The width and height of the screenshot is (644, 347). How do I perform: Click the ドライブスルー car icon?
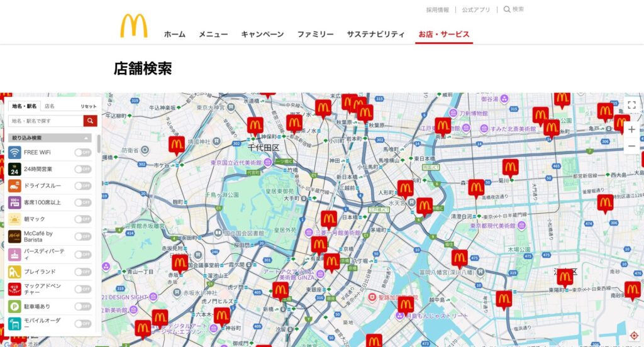click(x=14, y=186)
